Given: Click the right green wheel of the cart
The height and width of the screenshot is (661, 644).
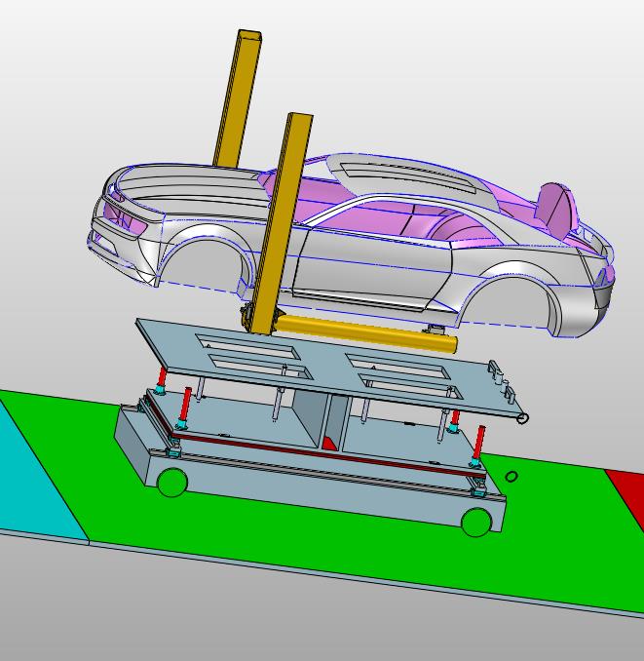Looking at the screenshot, I should [x=476, y=523].
